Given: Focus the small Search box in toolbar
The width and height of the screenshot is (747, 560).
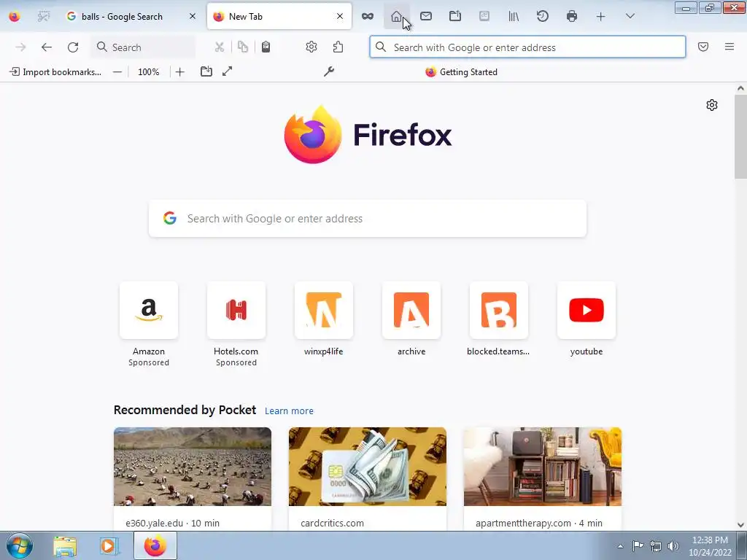Looking at the screenshot, I should click(143, 47).
